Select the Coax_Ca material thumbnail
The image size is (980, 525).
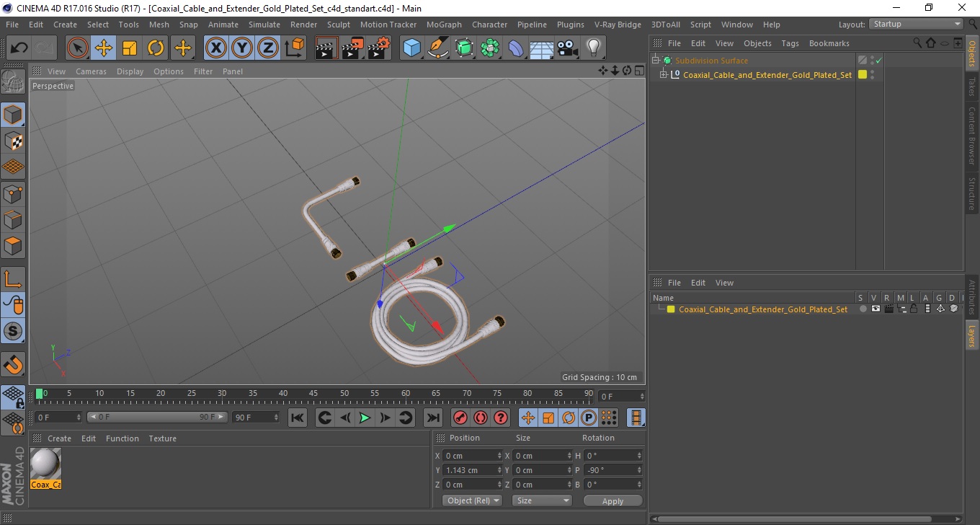[x=46, y=469]
